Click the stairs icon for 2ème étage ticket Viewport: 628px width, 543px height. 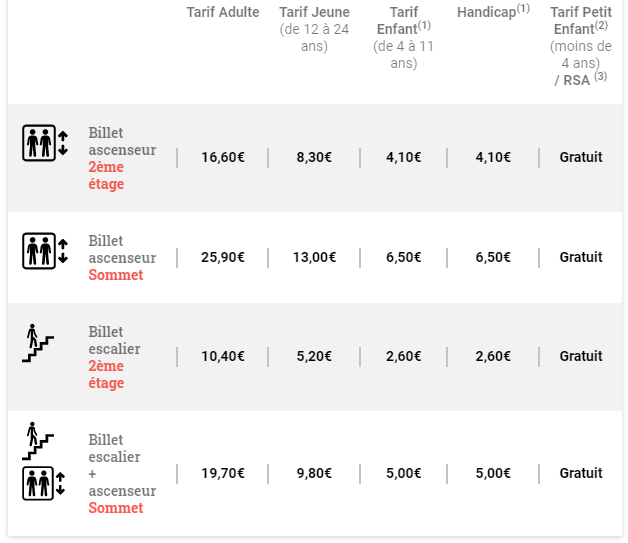(38, 343)
